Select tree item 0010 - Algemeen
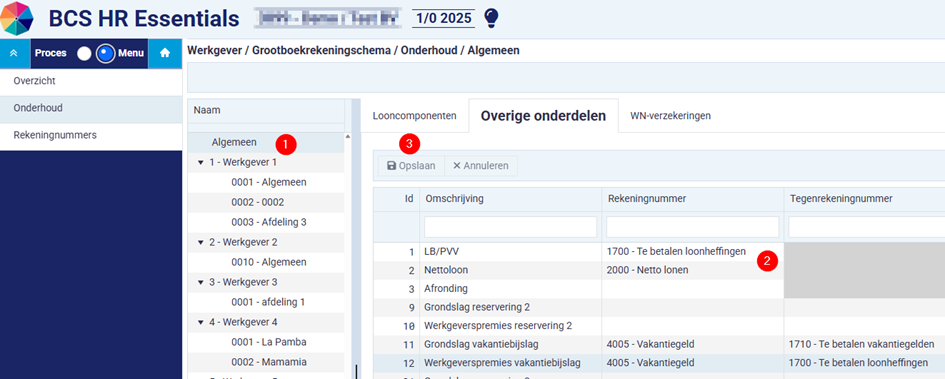The width and height of the screenshot is (945, 379). tap(269, 262)
